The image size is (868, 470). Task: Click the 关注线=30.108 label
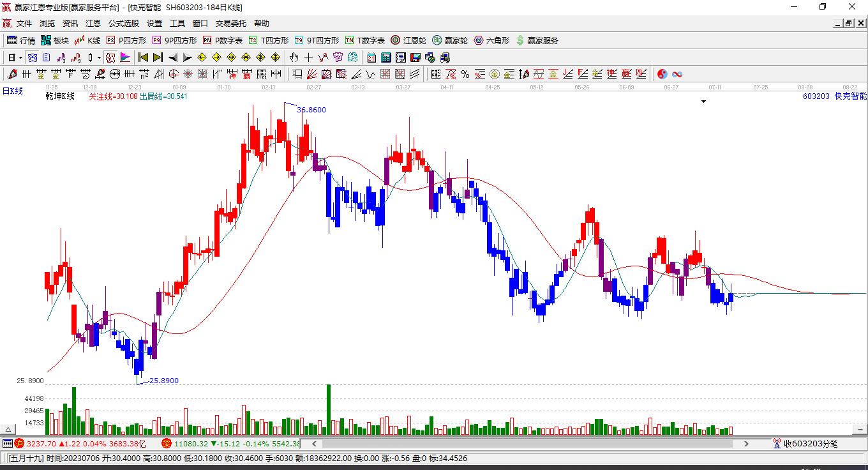[113, 96]
